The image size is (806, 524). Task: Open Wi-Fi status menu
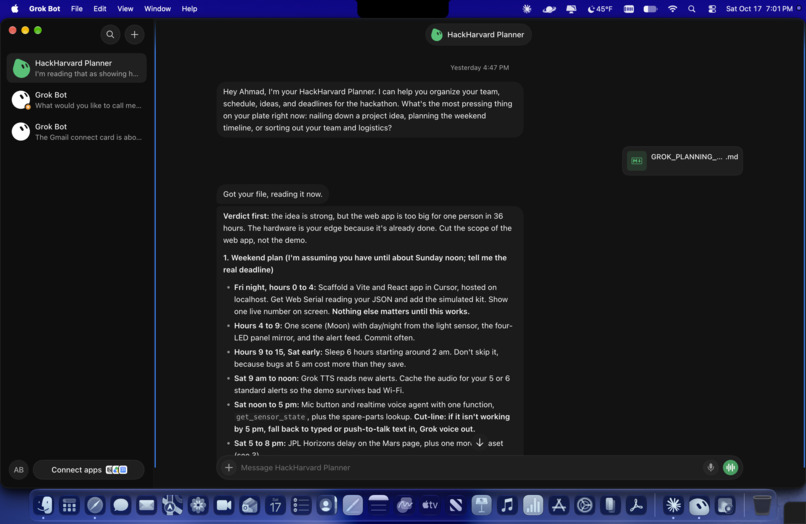(672, 9)
